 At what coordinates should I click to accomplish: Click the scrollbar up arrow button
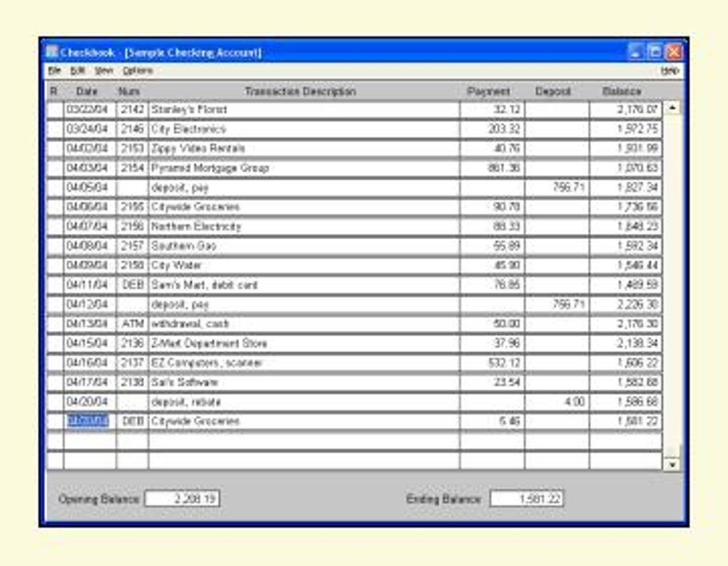point(672,108)
